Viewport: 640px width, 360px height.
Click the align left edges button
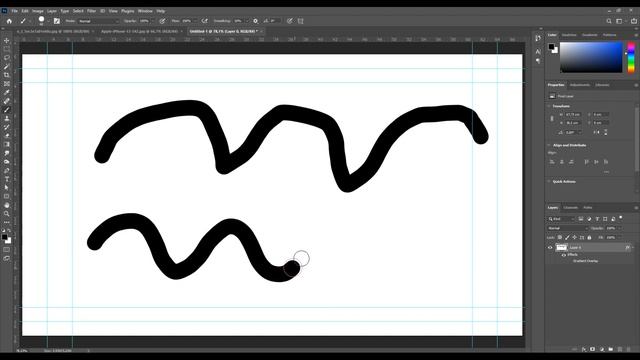pos(552,162)
